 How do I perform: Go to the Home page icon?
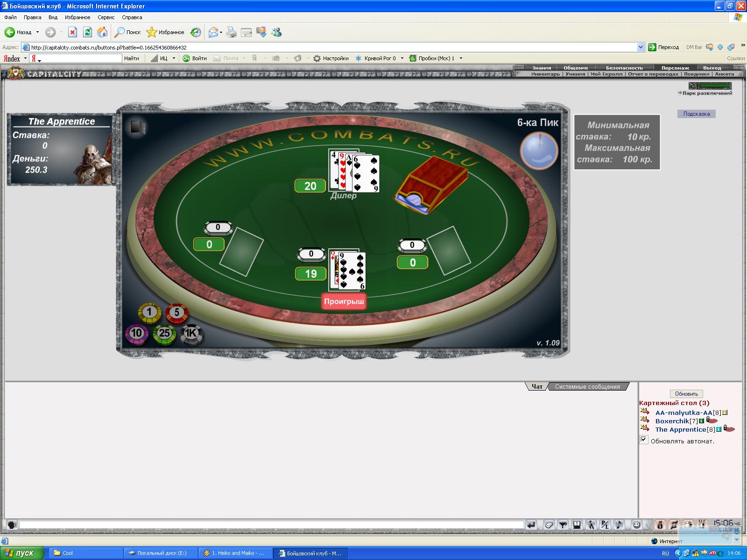tap(102, 32)
